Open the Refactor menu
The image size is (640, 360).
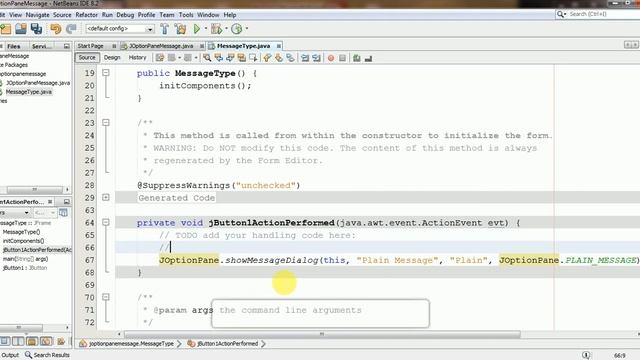pyautogui.click(x=87, y=15)
